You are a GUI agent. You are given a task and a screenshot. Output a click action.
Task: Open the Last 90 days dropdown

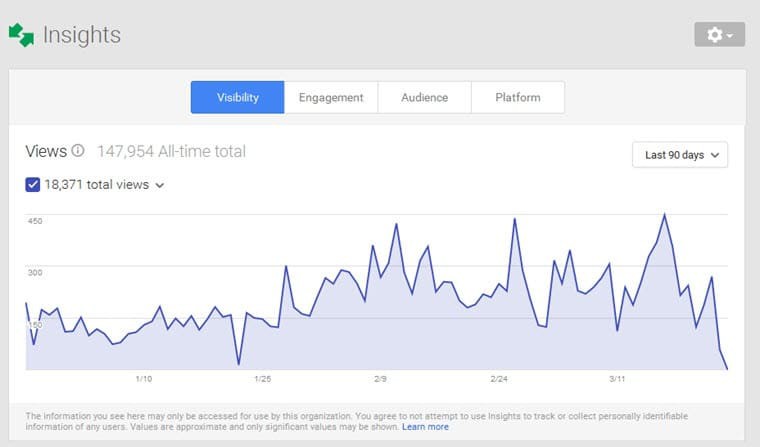(x=680, y=155)
